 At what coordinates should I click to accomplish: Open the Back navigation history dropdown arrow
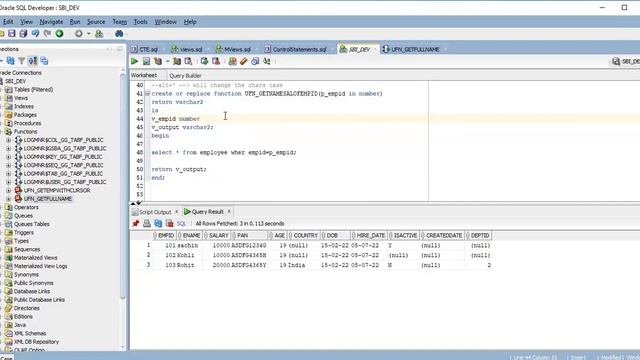click(88, 33)
